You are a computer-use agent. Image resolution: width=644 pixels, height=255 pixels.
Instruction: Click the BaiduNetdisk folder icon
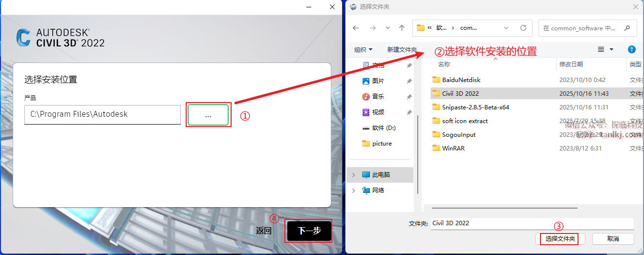(x=436, y=80)
